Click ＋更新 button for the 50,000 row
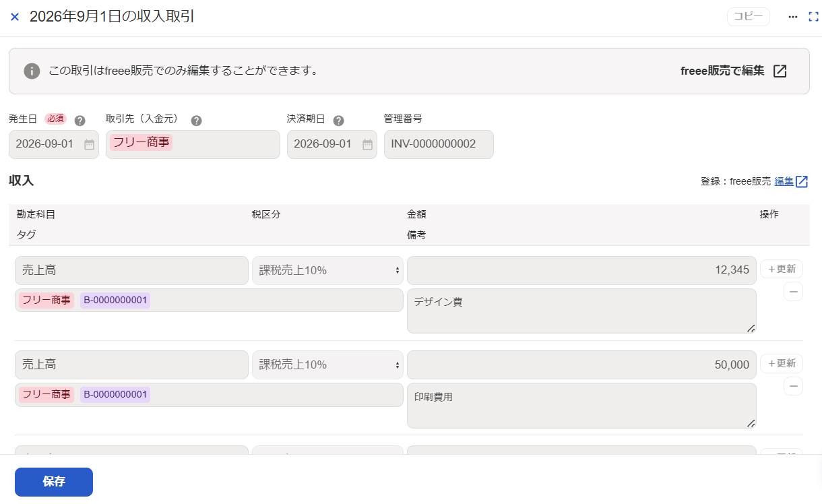This screenshot has width=822, height=504. tap(782, 363)
